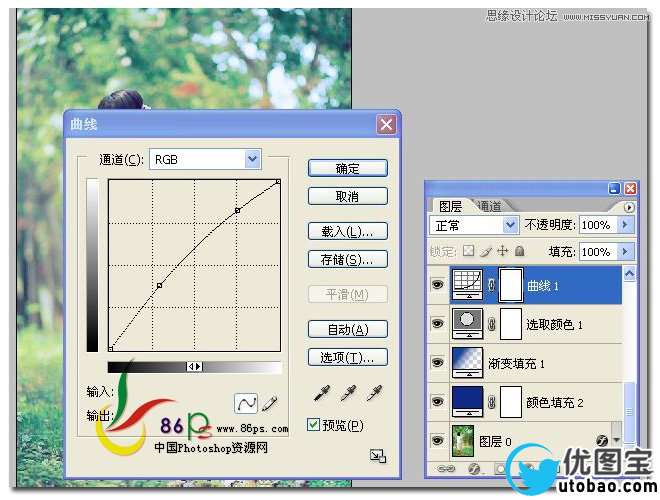The image size is (660, 500).
Task: Select layer mask of 颜色填充 2
Action: pos(511,402)
